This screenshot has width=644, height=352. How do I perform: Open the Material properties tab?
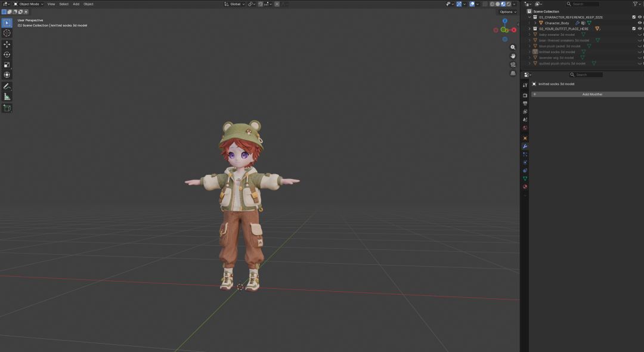(x=525, y=187)
